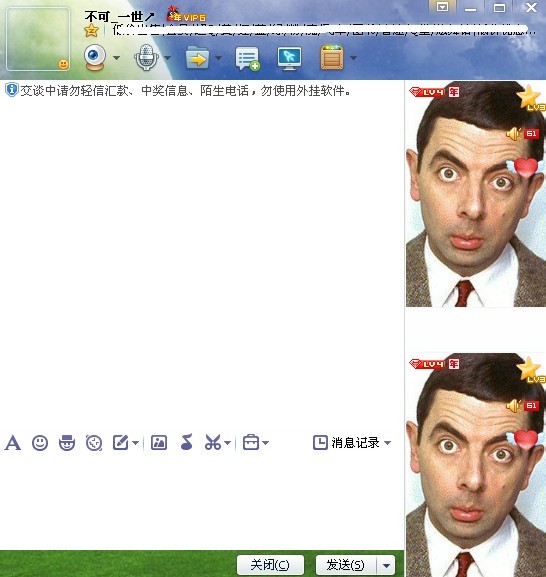Open VIP magic emoticons icon
Image resolution: width=546 pixels, height=577 pixels.
[67, 443]
